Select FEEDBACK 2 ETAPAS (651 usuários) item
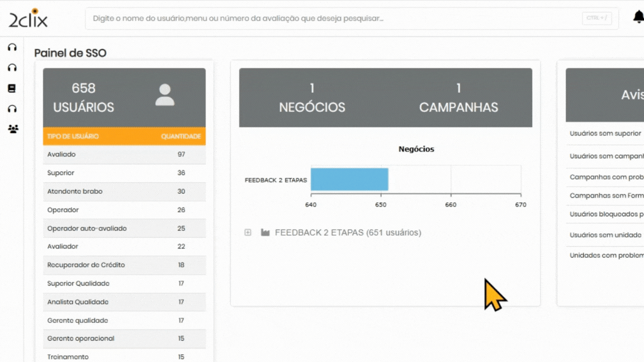The width and height of the screenshot is (644, 362). pyautogui.click(x=348, y=232)
